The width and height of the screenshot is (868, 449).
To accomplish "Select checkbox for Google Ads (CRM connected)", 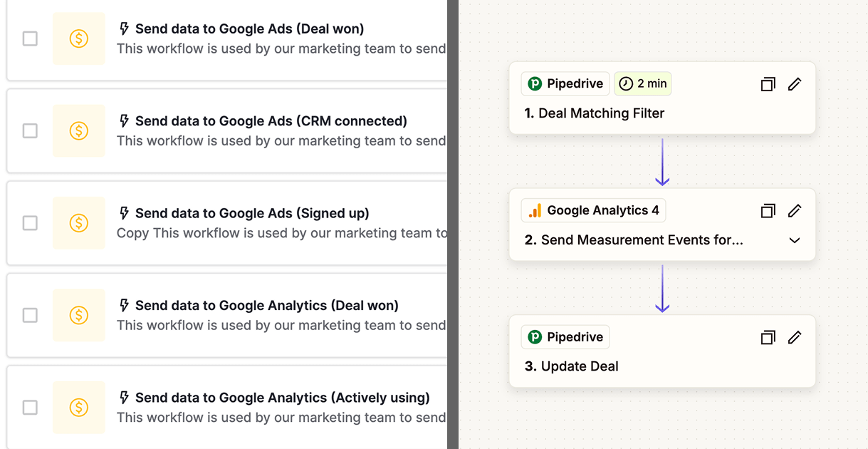I will 30,130.
